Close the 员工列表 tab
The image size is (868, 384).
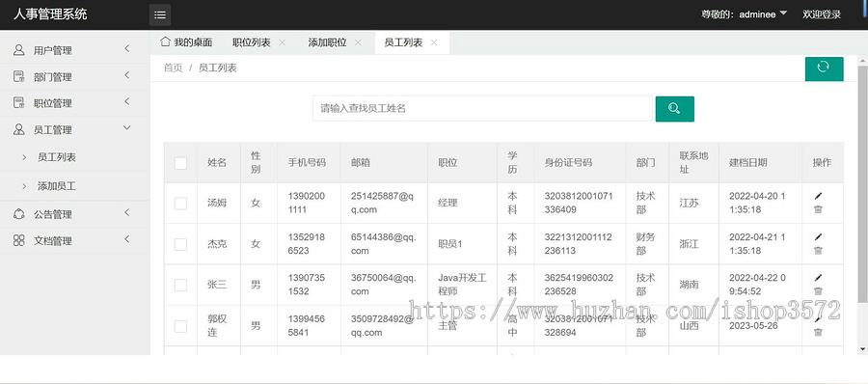434,42
